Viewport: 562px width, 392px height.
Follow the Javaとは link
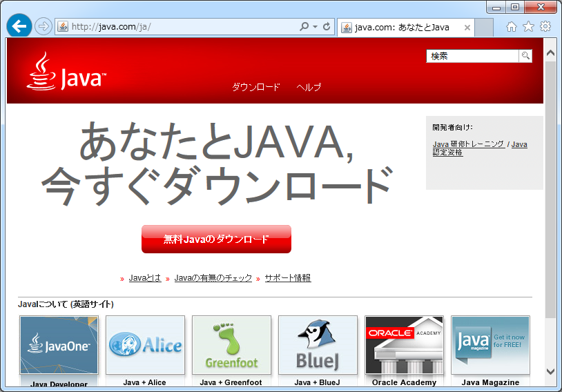(145, 278)
